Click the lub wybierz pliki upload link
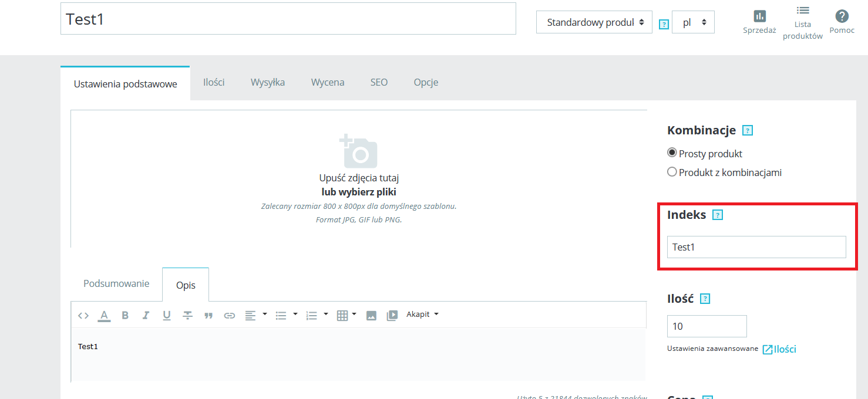Screen dimensions: 868x399 point(358,192)
